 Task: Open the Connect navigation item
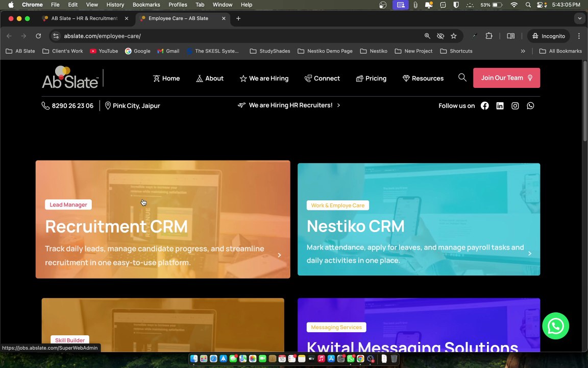pyautogui.click(x=322, y=78)
